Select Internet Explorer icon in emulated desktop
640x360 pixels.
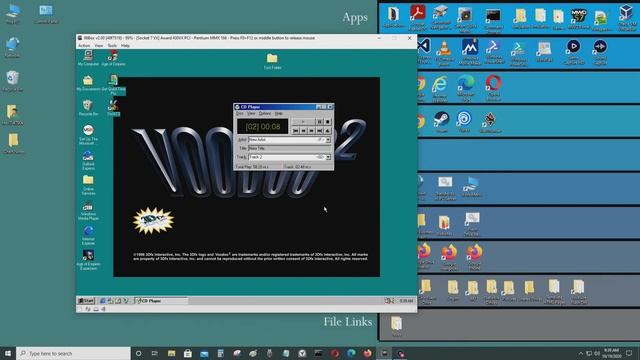point(88,236)
